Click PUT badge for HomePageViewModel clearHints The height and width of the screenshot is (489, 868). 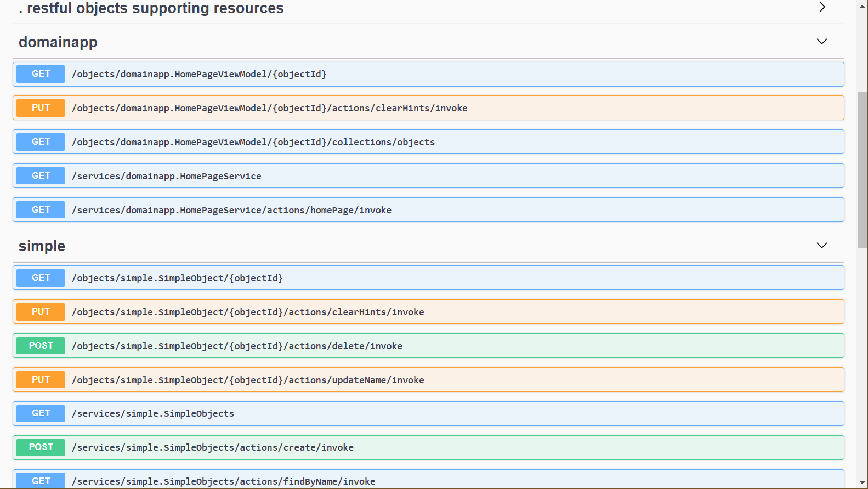click(x=41, y=108)
